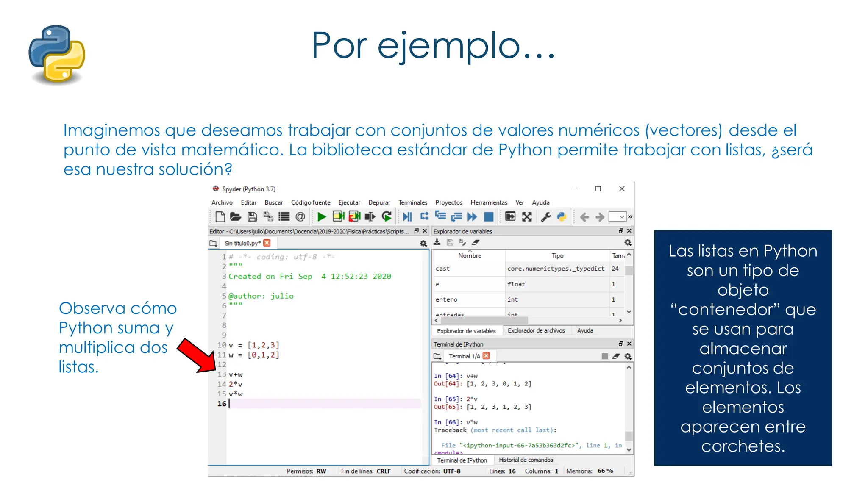Undock the Editor pane
This screenshot has width=868, height=488.
pyautogui.click(x=417, y=231)
